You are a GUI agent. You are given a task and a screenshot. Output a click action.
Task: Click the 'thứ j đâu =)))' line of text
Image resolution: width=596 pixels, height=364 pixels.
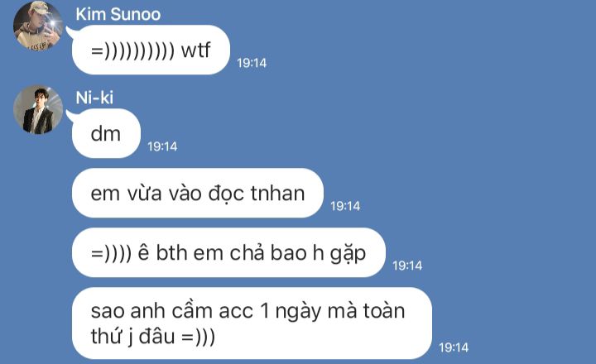point(153,337)
